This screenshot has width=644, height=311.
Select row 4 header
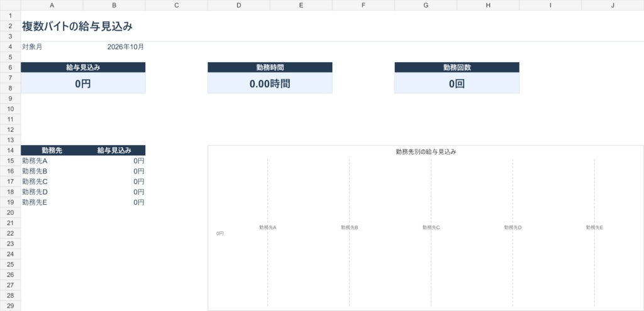10,46
